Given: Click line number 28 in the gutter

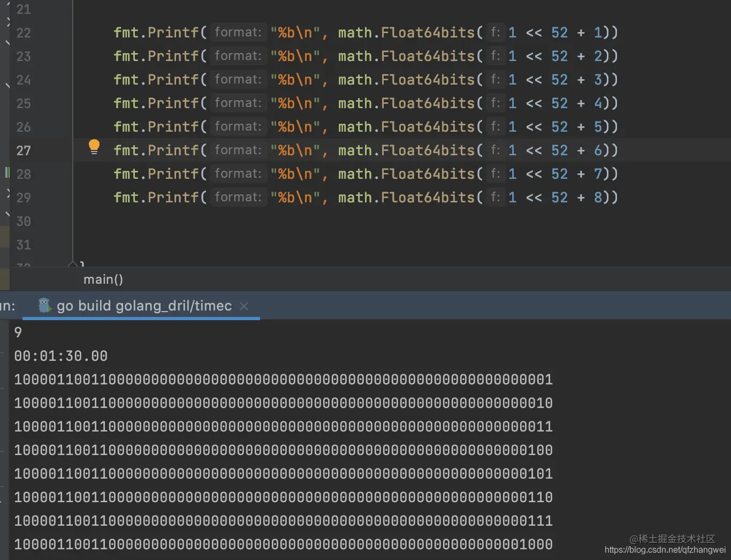Looking at the screenshot, I should click(24, 175).
